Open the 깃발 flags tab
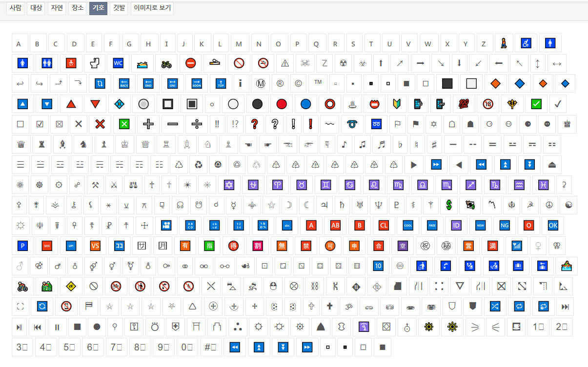The height and width of the screenshot is (367, 588). (119, 8)
